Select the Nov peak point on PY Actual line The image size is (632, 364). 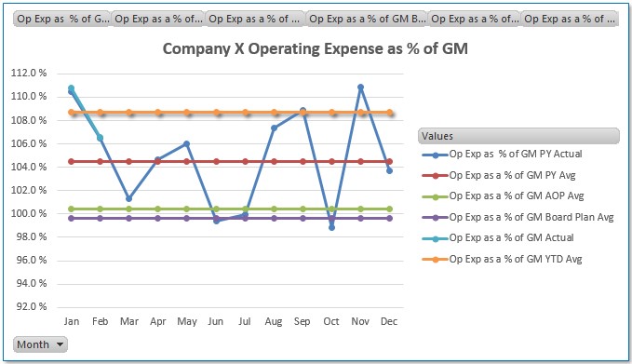[x=361, y=88]
